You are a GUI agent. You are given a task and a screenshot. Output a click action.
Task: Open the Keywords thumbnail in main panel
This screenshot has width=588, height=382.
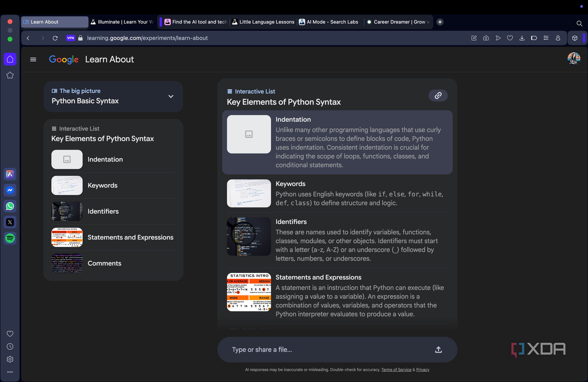pos(249,193)
